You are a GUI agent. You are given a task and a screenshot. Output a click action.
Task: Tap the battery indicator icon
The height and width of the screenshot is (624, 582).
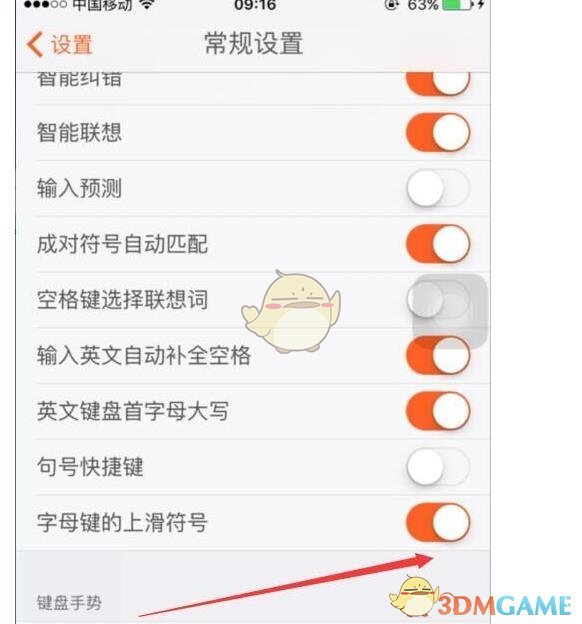(457, 5)
